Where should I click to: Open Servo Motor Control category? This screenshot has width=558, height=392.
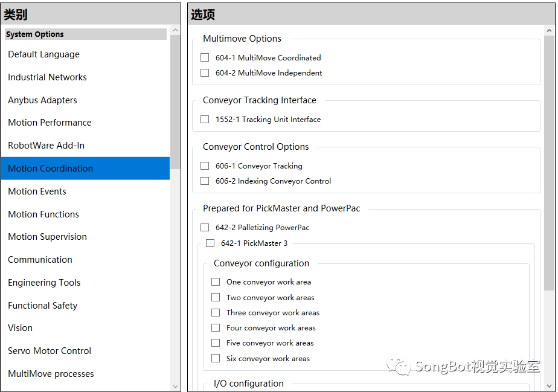point(85,351)
